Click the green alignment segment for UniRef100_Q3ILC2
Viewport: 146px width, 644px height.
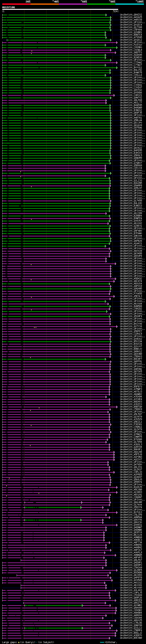click(x=54, y=628)
